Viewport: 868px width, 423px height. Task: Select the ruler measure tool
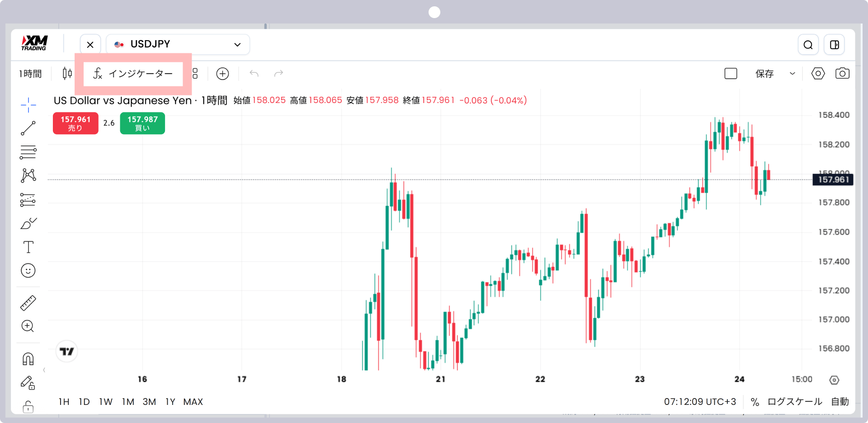pyautogui.click(x=28, y=303)
